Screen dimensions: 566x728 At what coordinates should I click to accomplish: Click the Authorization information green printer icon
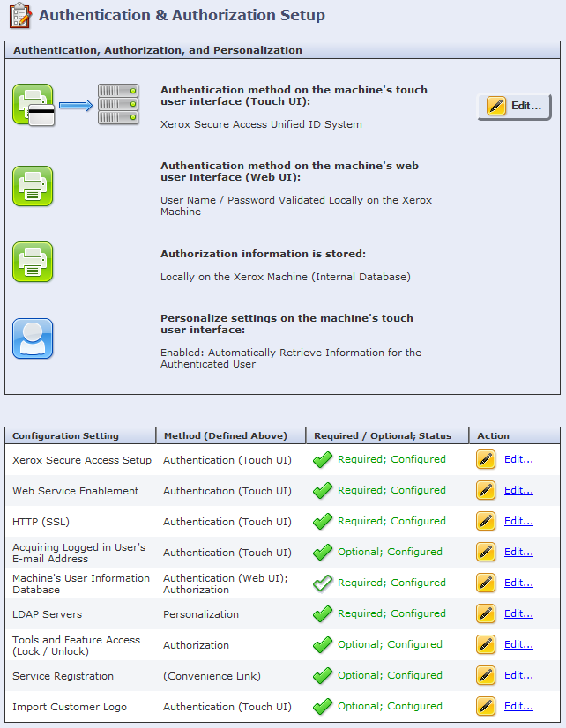pos(33,262)
